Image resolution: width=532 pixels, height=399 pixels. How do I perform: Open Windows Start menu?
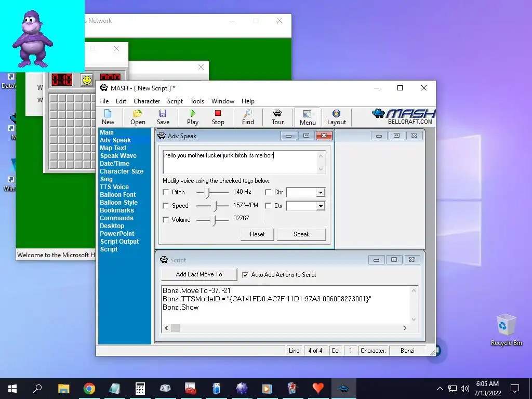pyautogui.click(x=12, y=389)
